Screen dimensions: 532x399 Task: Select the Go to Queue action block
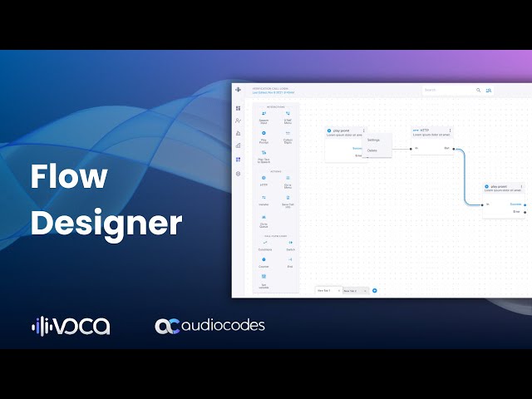(x=264, y=221)
